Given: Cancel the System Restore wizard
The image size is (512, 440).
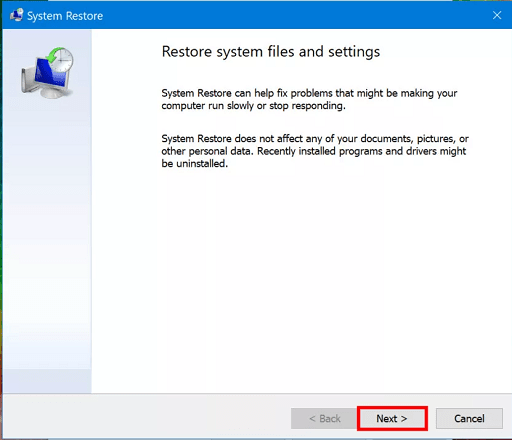Looking at the screenshot, I should coord(469,418).
